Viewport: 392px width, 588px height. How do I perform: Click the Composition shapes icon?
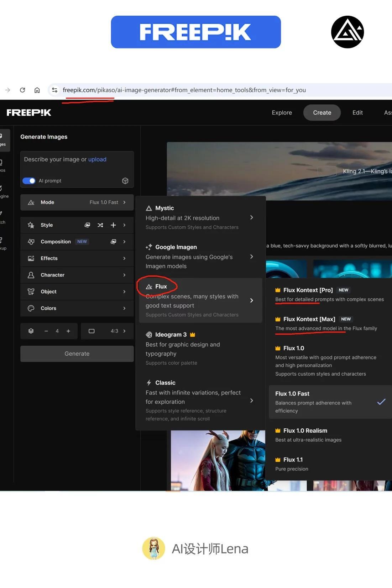click(31, 242)
